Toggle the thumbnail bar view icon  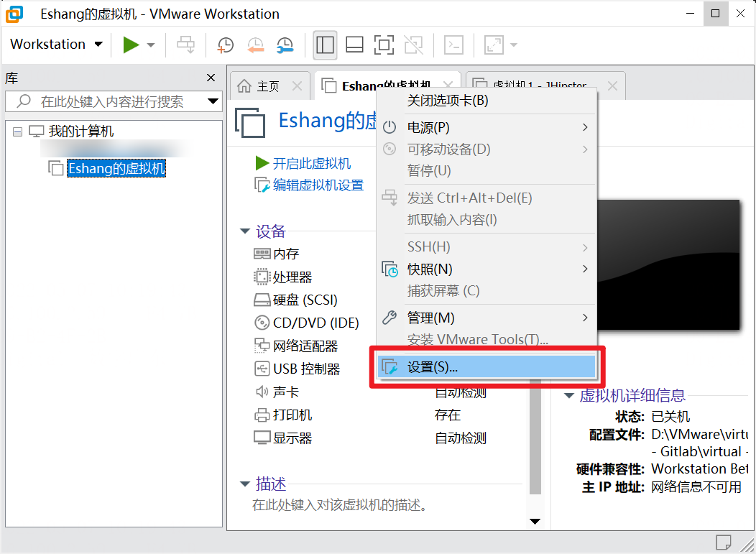(x=354, y=45)
